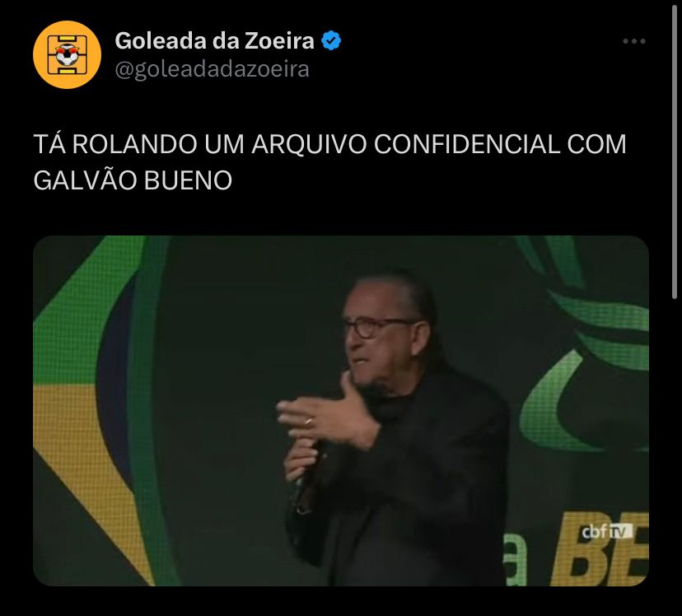Click the man's glasses in the video
The image size is (682, 616).
tap(377, 327)
